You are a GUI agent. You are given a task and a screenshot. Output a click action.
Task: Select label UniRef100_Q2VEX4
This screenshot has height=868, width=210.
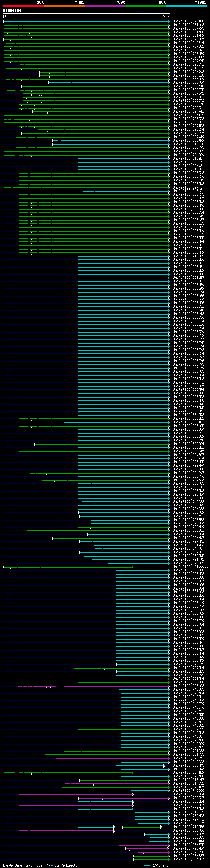tap(188, 130)
